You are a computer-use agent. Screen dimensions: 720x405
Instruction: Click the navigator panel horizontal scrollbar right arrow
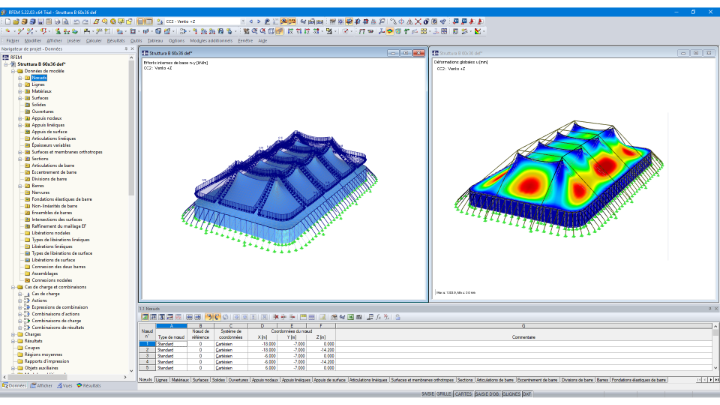pos(125,377)
